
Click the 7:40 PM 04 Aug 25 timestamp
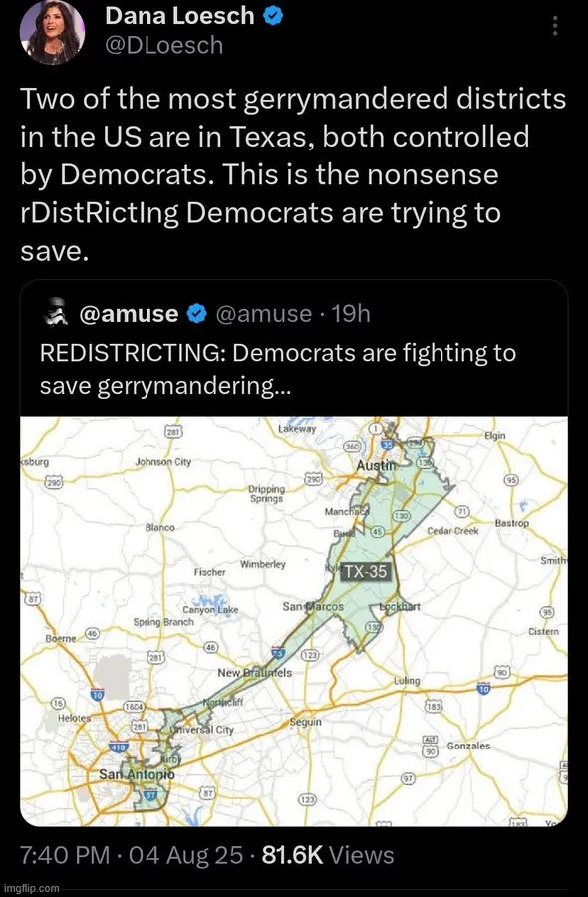pos(132,855)
